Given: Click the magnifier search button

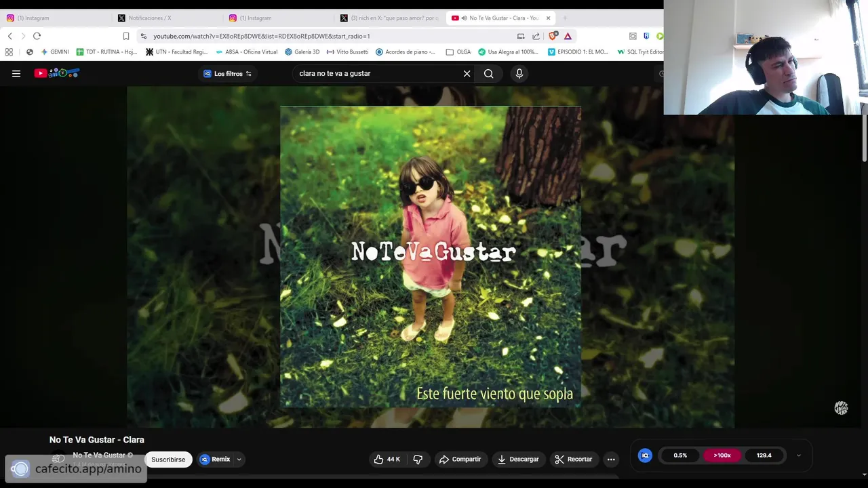Looking at the screenshot, I should [488, 74].
